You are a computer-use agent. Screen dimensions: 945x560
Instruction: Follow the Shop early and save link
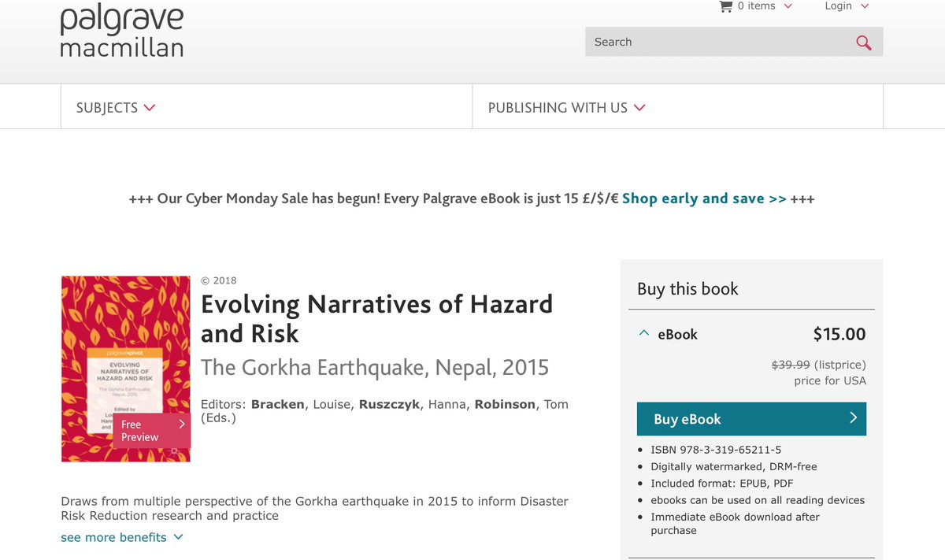point(704,198)
